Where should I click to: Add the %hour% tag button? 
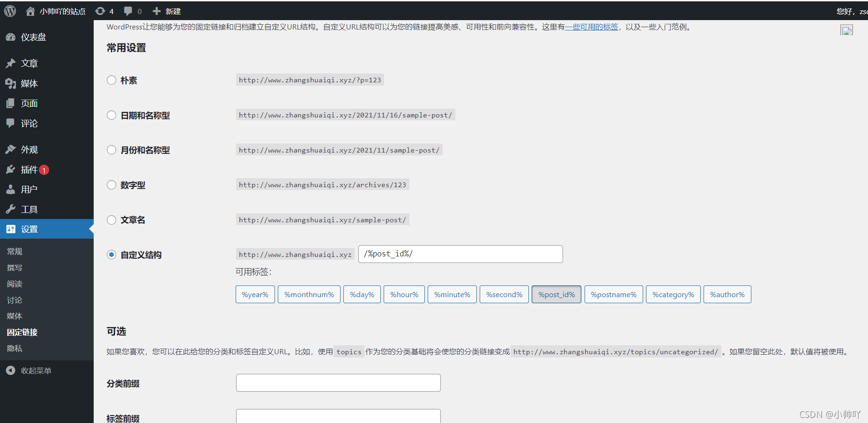pyautogui.click(x=404, y=294)
